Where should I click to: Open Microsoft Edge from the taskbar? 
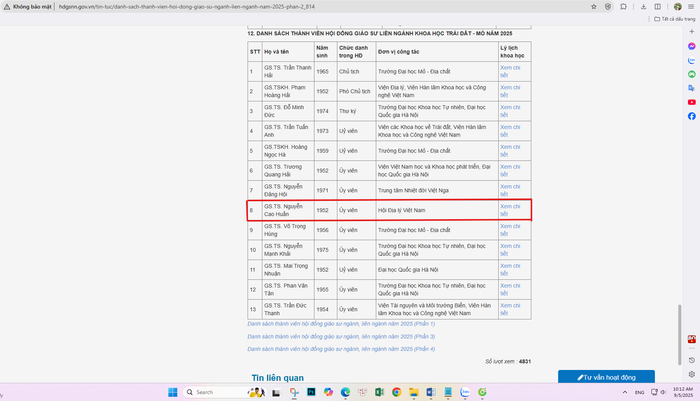pyautogui.click(x=345, y=392)
